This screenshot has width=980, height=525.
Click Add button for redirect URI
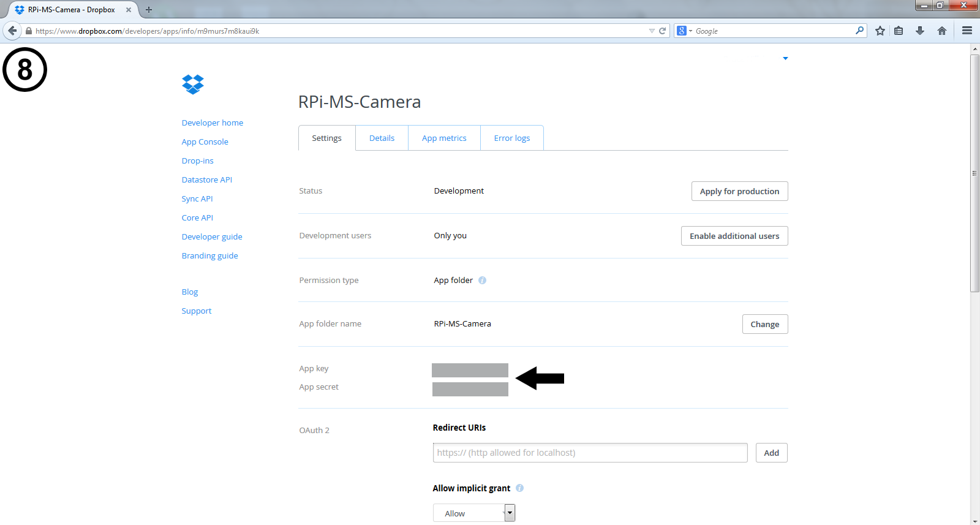(772, 453)
